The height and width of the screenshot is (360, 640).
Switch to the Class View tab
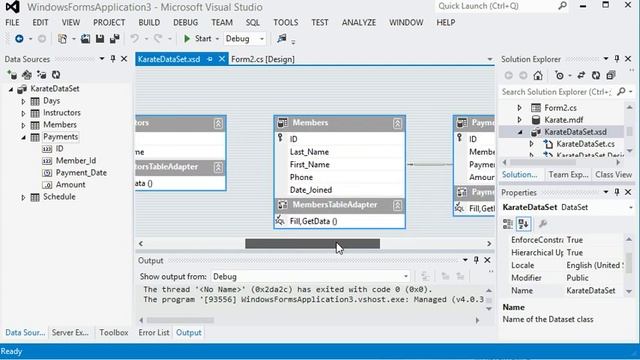point(613,175)
